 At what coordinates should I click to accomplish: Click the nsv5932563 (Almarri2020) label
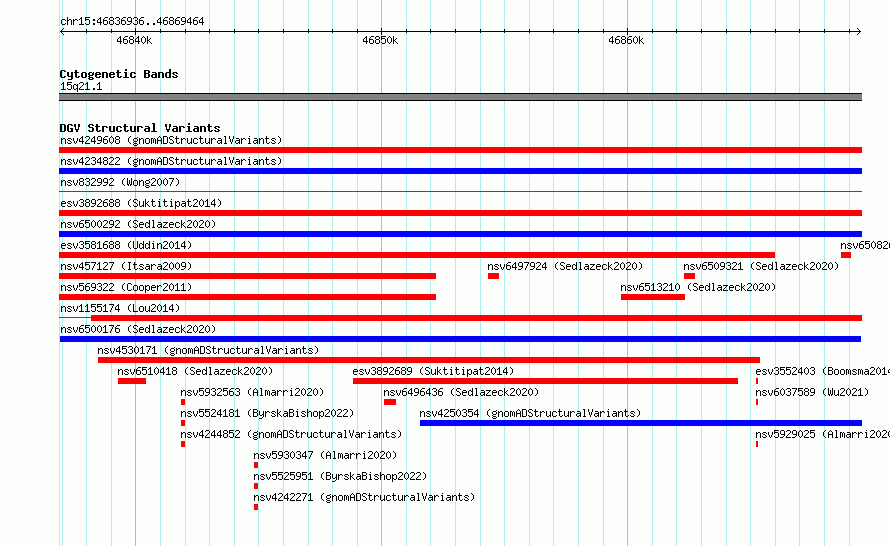pyautogui.click(x=252, y=392)
